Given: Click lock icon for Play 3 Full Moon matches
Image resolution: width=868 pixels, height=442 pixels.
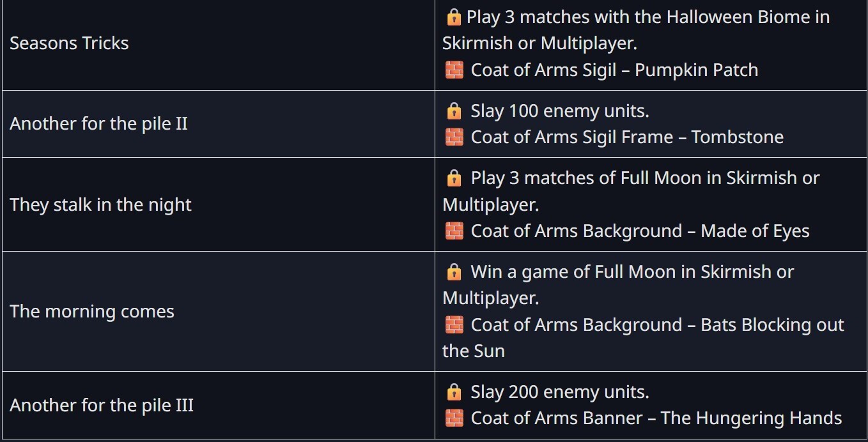Looking at the screenshot, I should (454, 178).
